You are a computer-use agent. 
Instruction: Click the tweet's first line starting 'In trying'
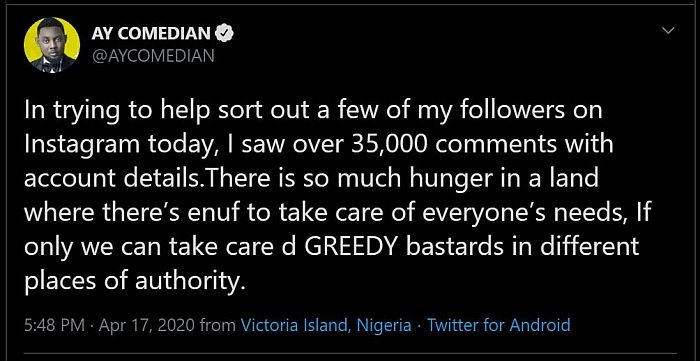pos(313,111)
